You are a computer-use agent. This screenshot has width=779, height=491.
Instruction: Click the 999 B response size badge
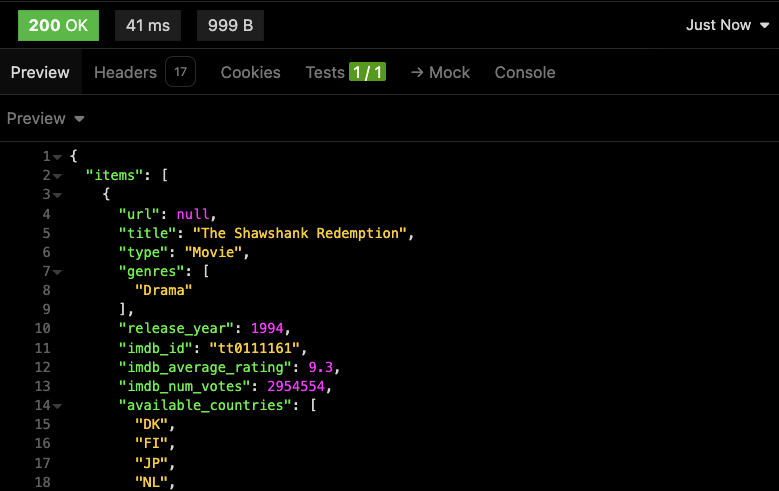[230, 25]
